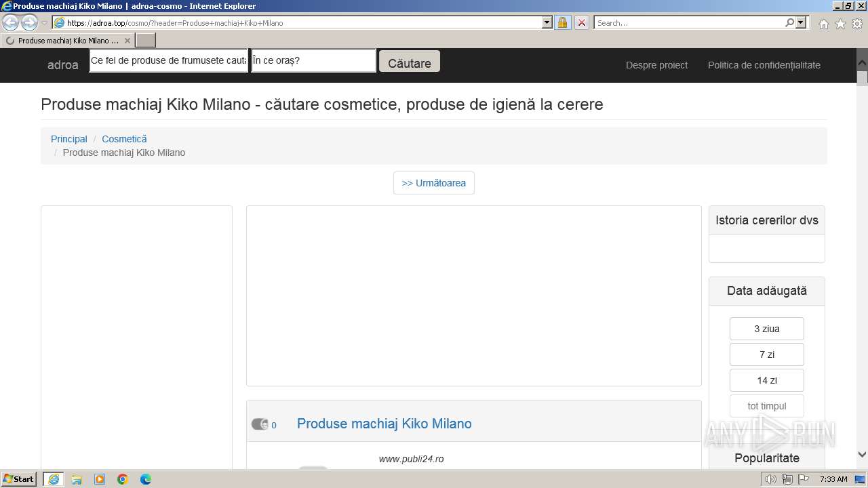
Task: Toggle the switch beside Produse machiaj Kiko Milano
Action: pyautogui.click(x=260, y=424)
